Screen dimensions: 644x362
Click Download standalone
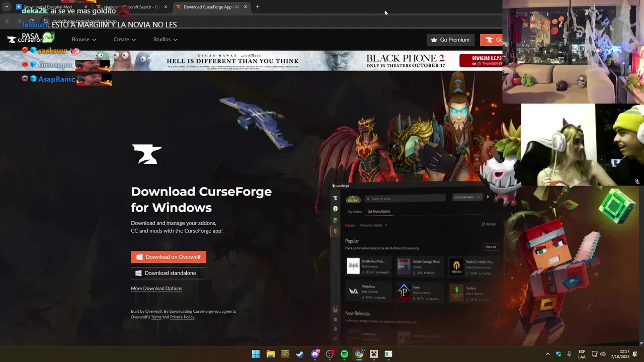click(169, 273)
